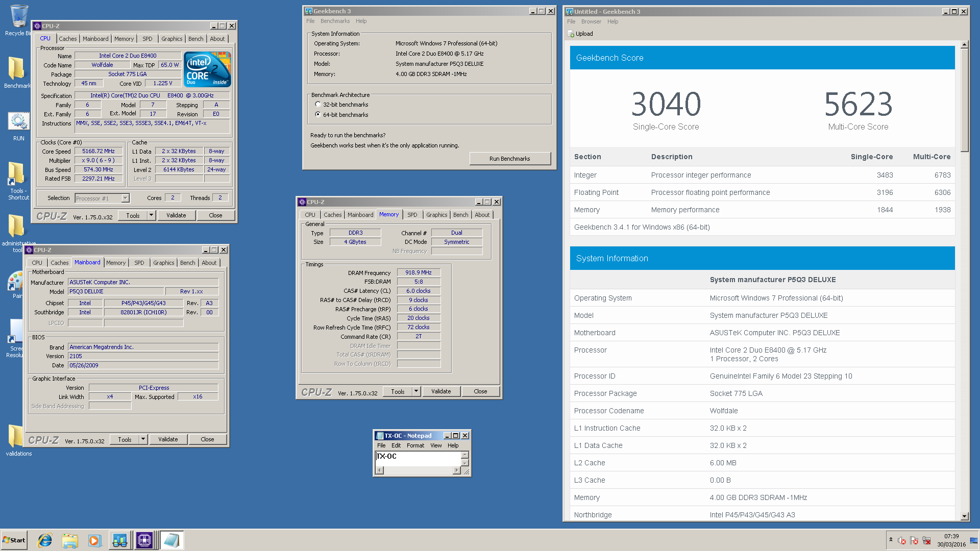
Task: Click the taskbar clock showing 07:39
Action: pos(951,540)
